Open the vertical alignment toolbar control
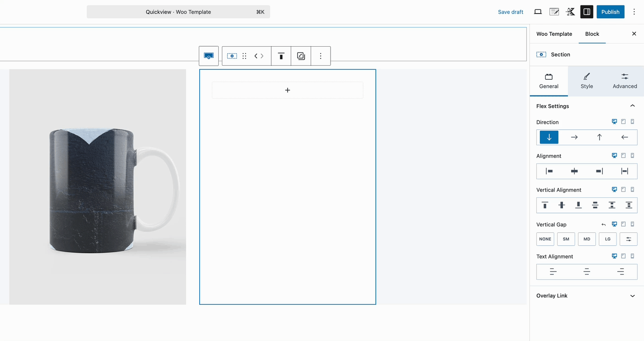The image size is (644, 341). (281, 56)
